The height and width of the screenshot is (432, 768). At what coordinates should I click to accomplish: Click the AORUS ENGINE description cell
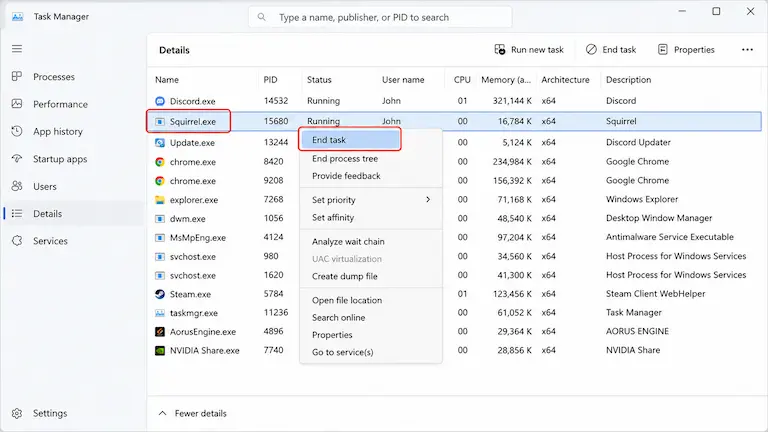[637, 331]
